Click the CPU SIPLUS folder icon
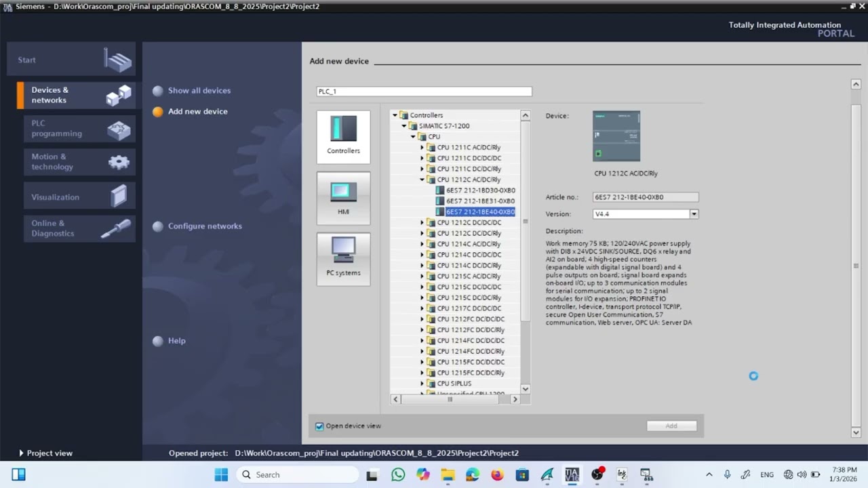The width and height of the screenshot is (868, 488). coord(431,384)
